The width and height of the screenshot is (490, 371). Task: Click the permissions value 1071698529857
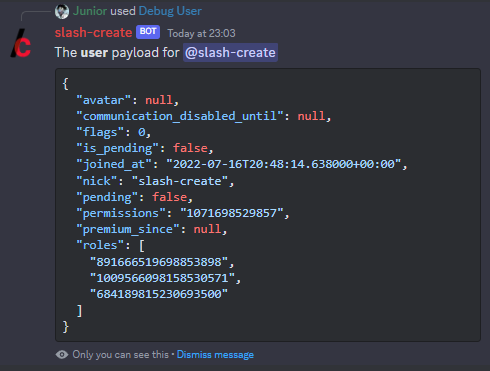click(232, 213)
